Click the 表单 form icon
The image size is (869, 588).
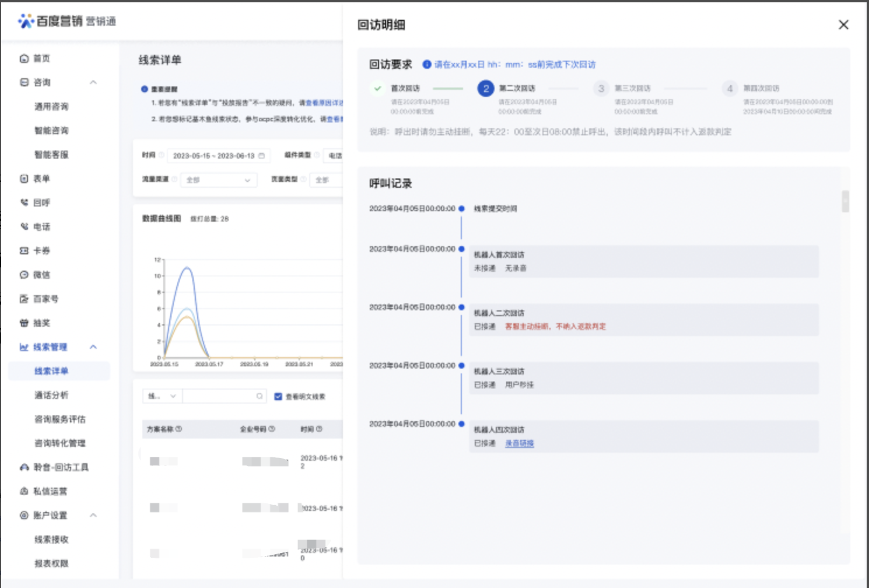24,178
